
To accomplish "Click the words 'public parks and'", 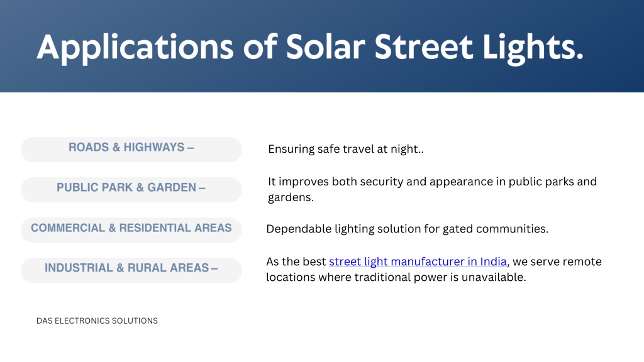I will point(552,182).
